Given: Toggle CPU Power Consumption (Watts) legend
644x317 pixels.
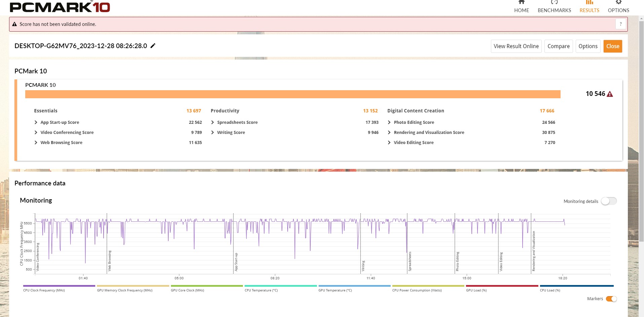Looking at the screenshot, I should (428, 288).
